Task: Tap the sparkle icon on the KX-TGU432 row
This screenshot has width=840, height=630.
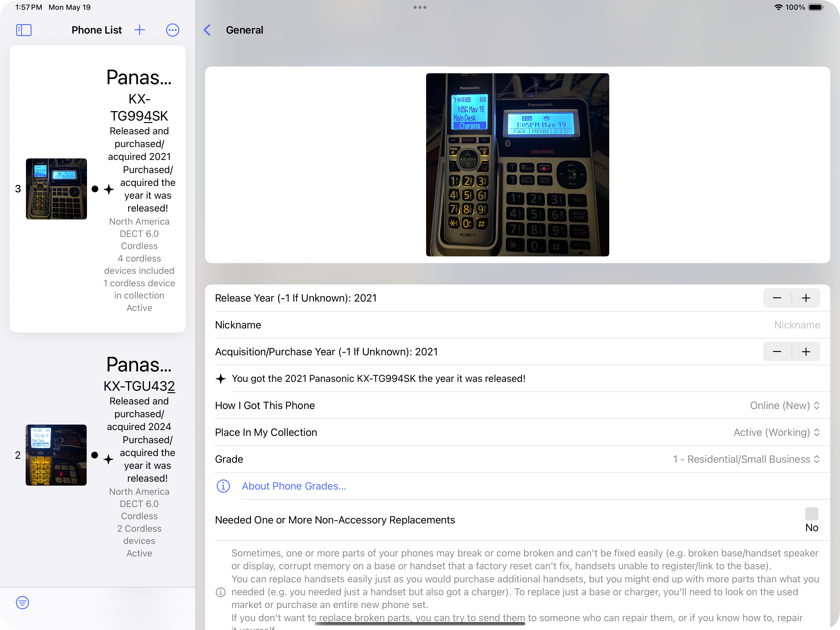Action: point(109,459)
